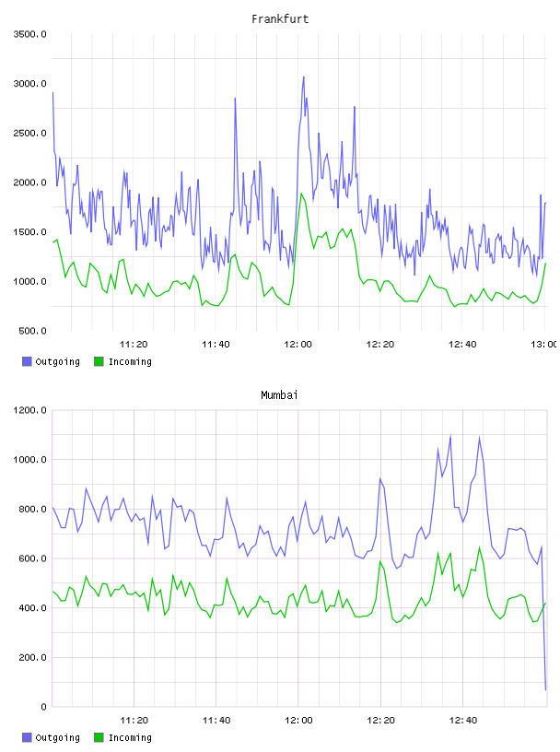
Task: Click the final Outgoing drop point in the Mumbai chart
Action: [x=545, y=689]
